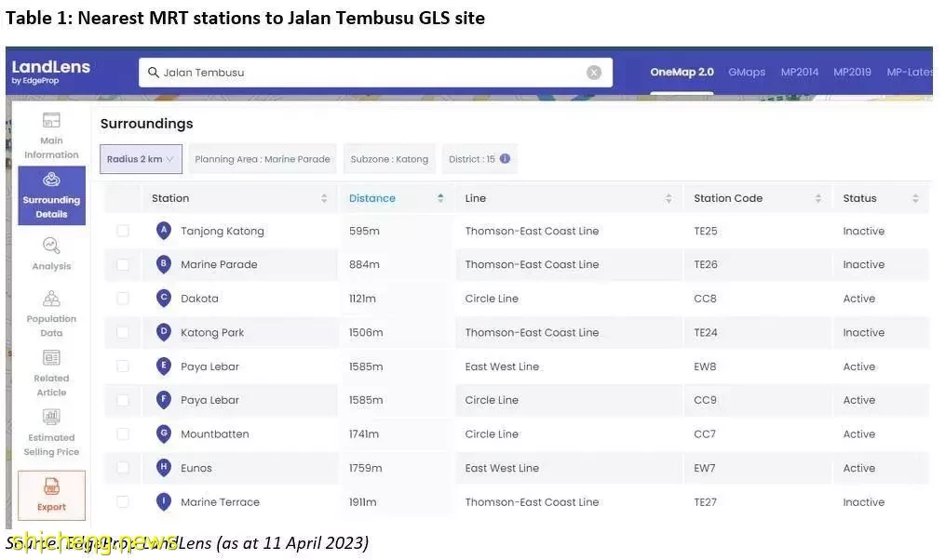Click marker G for Mountbatten
The height and width of the screenshot is (560, 945).
pos(163,433)
